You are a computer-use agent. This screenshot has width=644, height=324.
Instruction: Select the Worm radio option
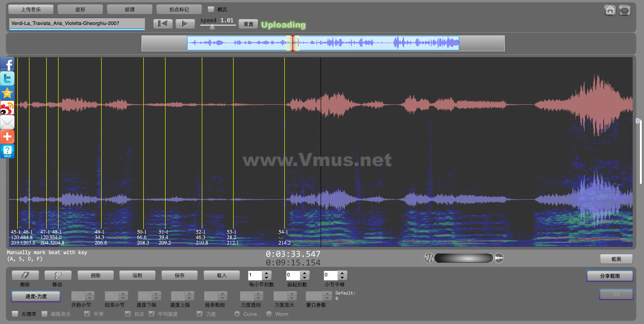(x=269, y=314)
